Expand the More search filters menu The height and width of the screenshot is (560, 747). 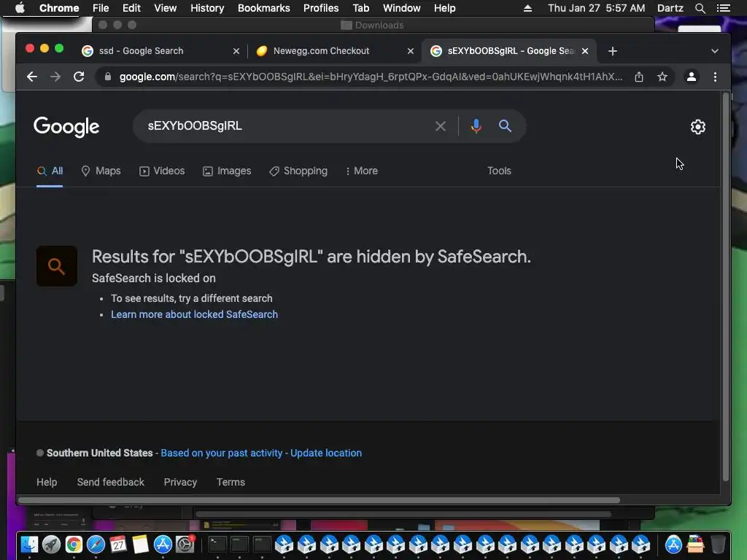tap(362, 171)
